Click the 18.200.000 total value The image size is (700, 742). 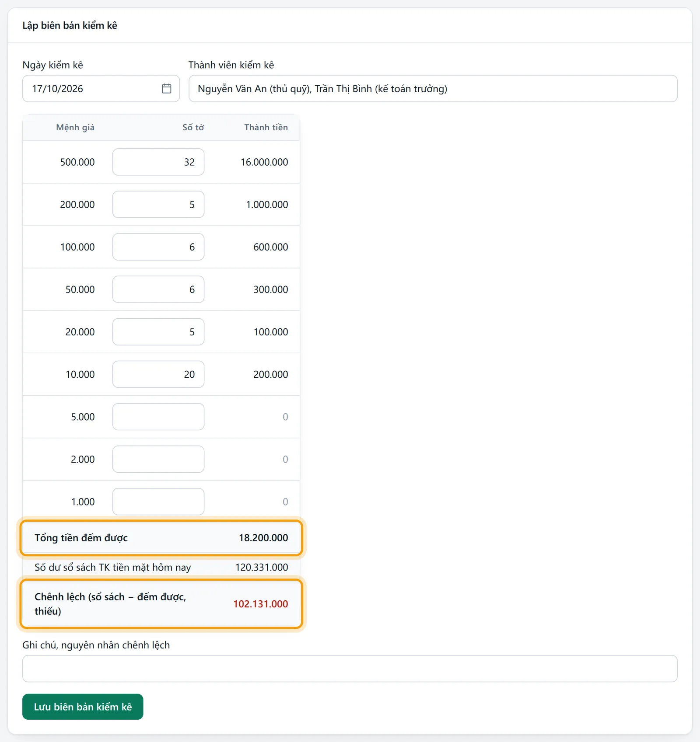(263, 537)
